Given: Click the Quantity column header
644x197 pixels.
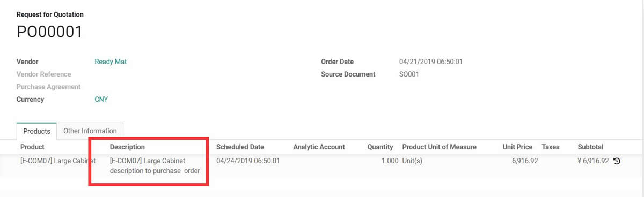Looking at the screenshot, I should click(x=380, y=147).
